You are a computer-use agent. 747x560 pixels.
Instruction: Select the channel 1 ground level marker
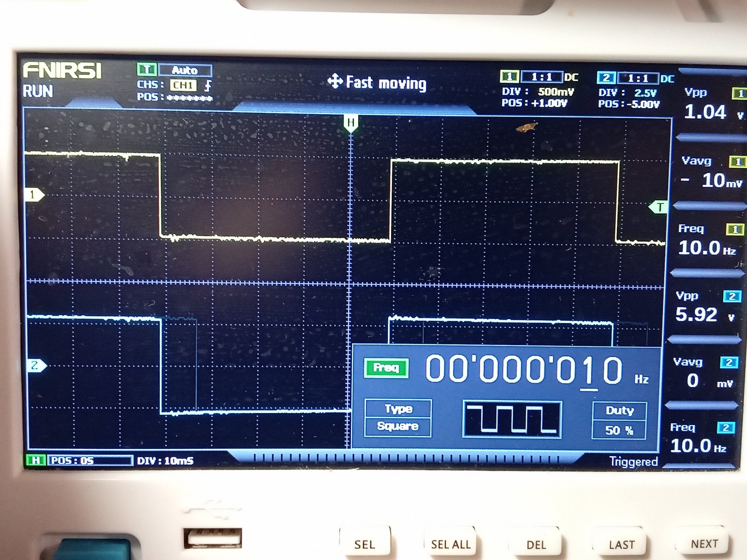coord(34,195)
